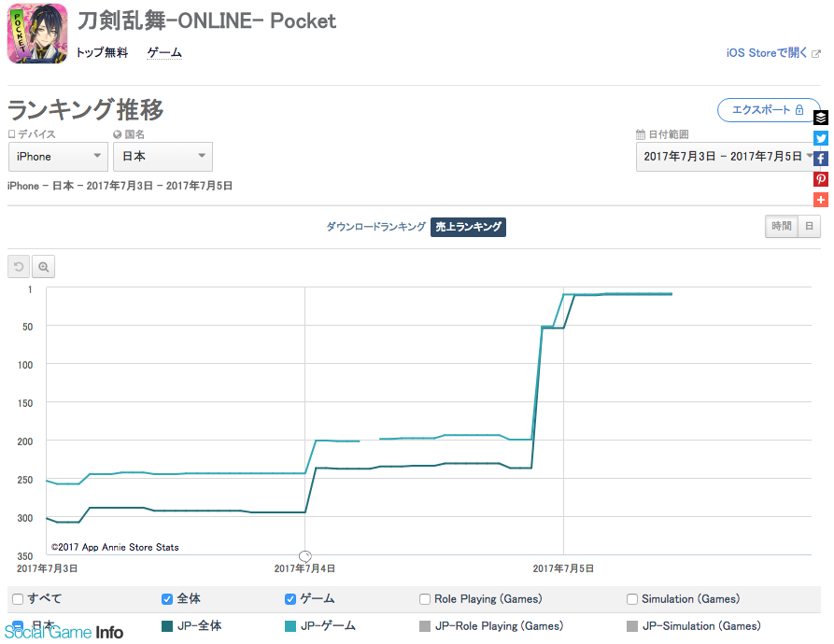Click the エクスポート export button
The height and width of the screenshot is (644, 834).
pos(768,110)
